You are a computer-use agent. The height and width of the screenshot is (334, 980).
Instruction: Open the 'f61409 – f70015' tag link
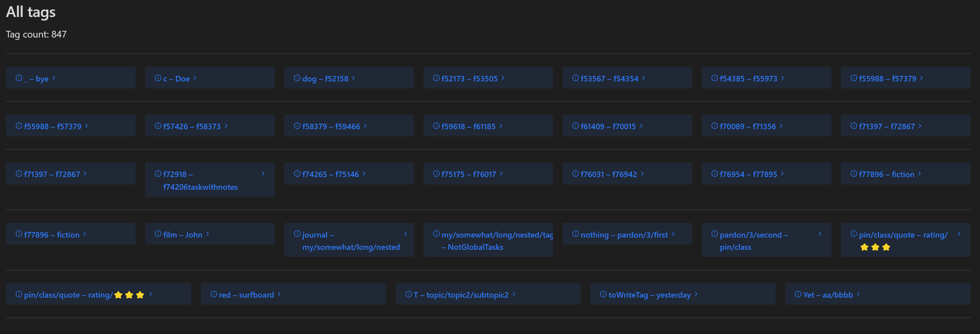(608, 126)
